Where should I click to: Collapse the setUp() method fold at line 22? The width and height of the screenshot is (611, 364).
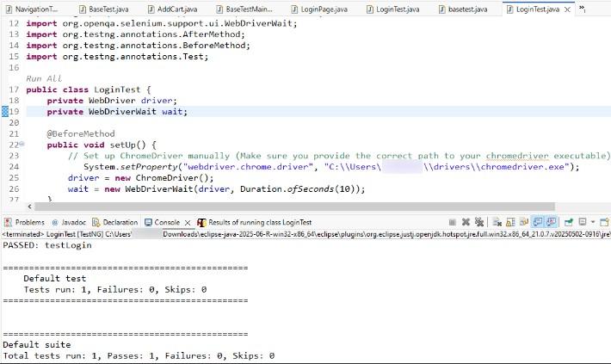pos(22,145)
